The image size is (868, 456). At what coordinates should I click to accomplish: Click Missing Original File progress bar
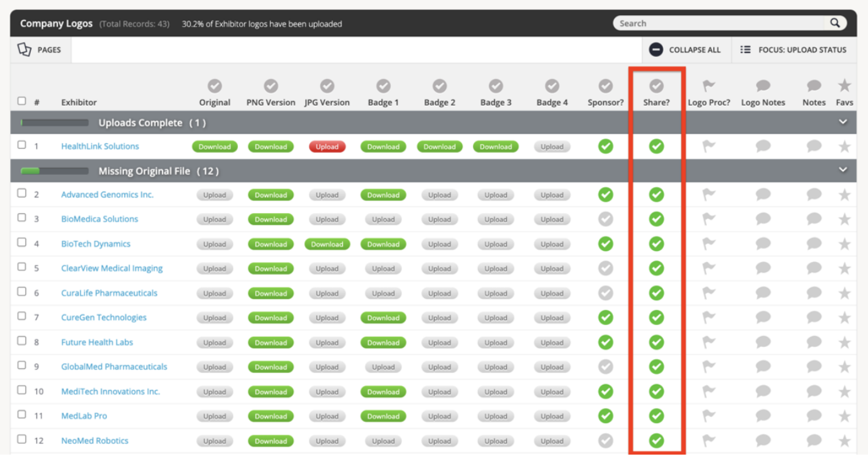point(55,171)
